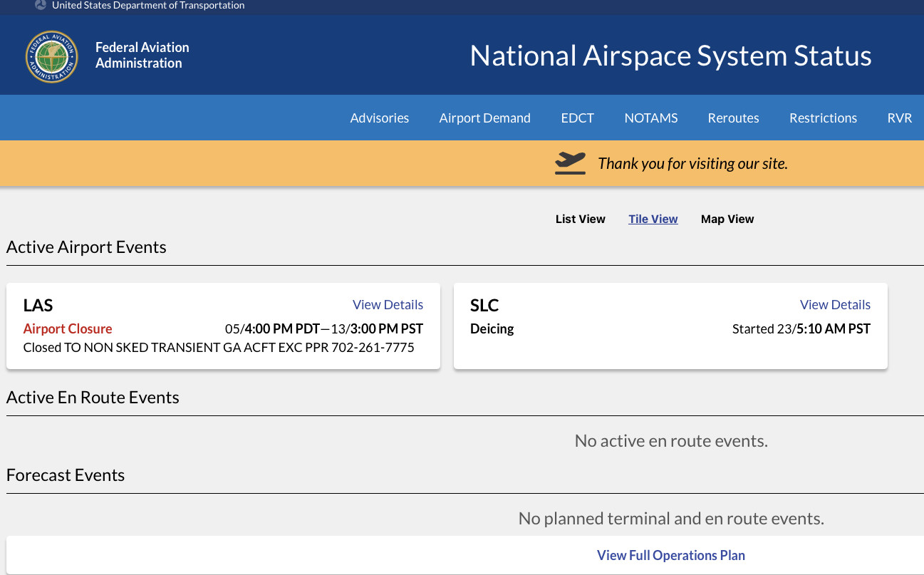
Task: Select Reroutes in the navigation bar
Action: pos(733,118)
